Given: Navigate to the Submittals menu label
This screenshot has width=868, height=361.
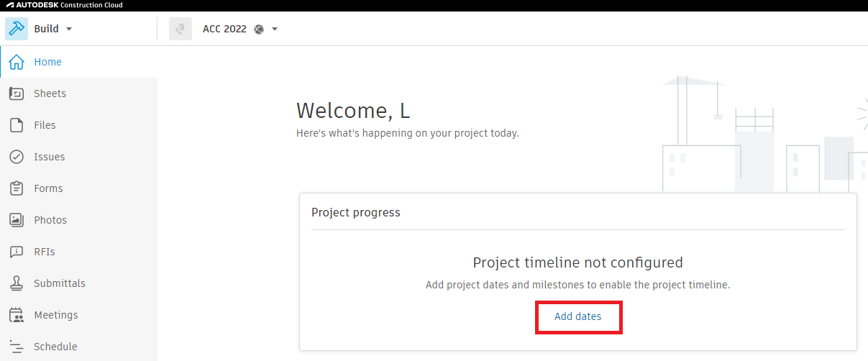Looking at the screenshot, I should 60,283.
